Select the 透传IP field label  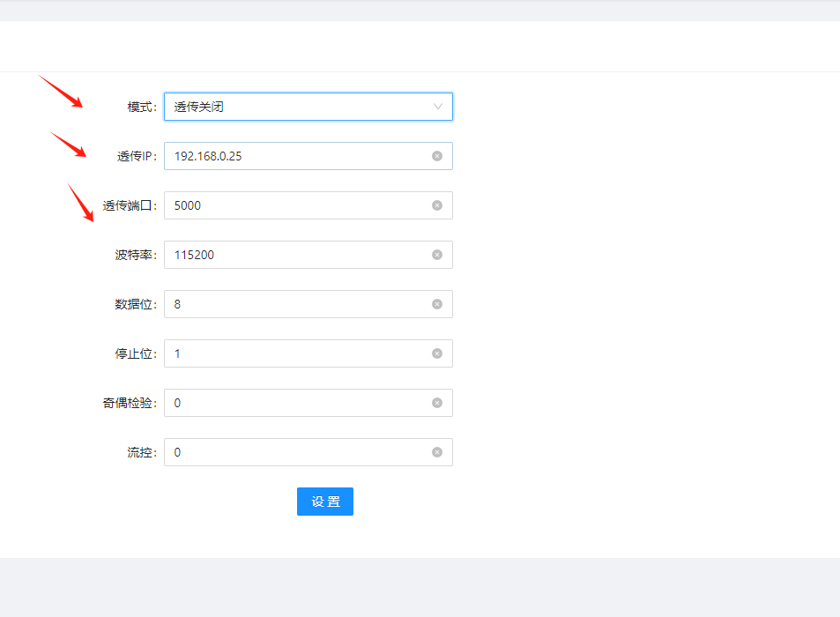coord(137,156)
